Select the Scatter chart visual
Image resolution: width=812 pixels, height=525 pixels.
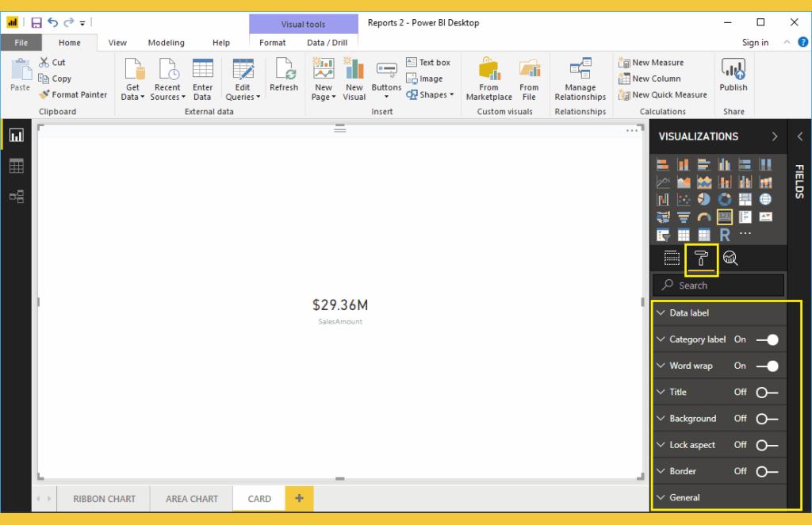684,199
